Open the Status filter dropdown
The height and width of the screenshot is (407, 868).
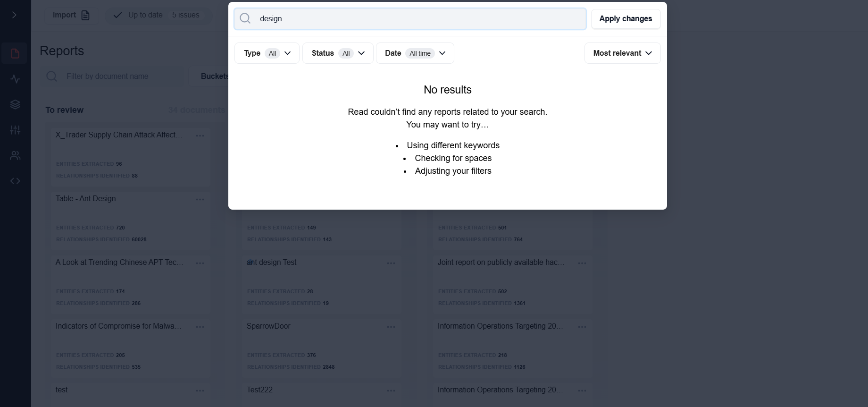click(338, 53)
